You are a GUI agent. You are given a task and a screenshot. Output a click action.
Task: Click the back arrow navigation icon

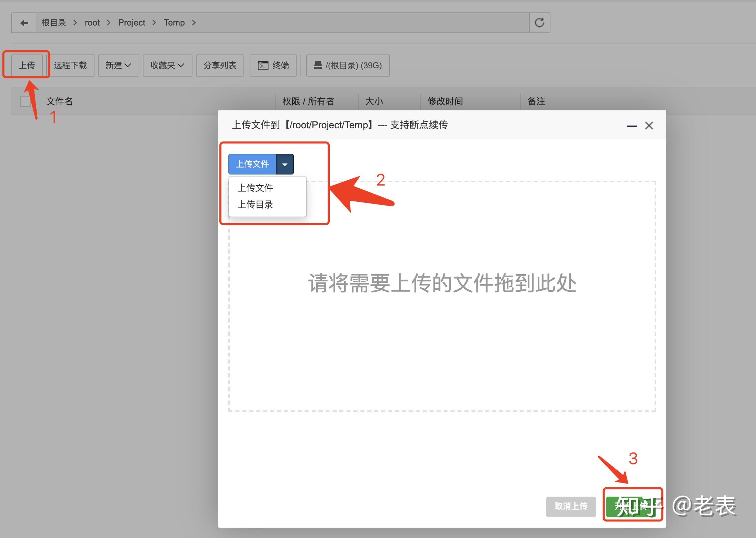pos(23,22)
